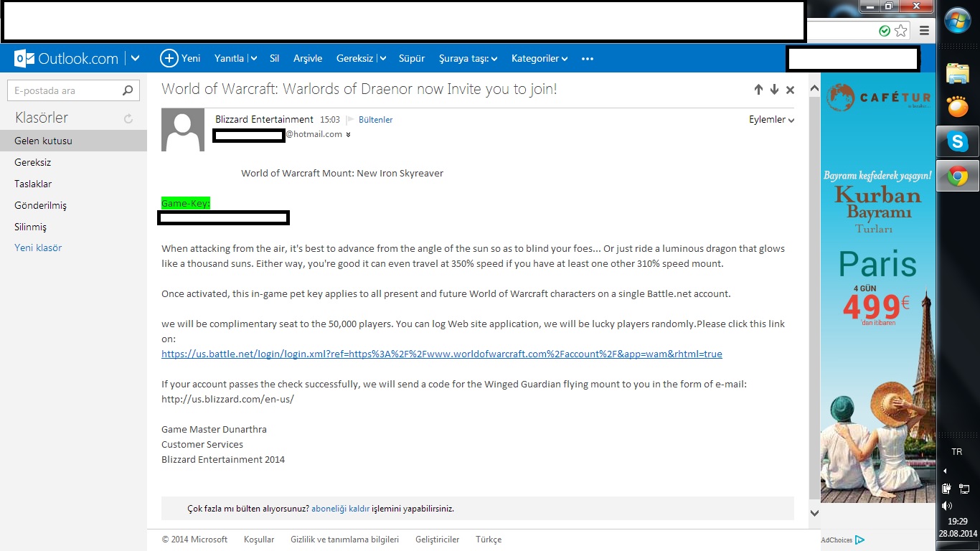Bookmark page with the star icon
This screenshot has width=980, height=551.
[901, 31]
